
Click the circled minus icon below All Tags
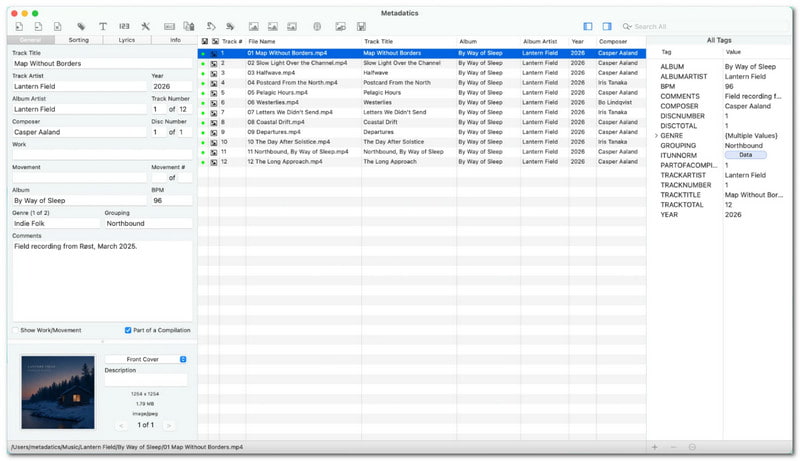(x=692, y=447)
